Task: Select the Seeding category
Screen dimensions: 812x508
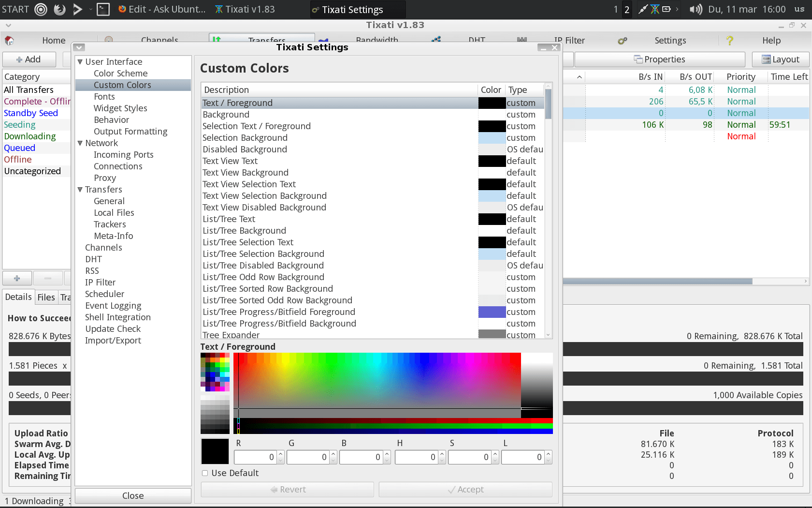Action: pyautogui.click(x=20, y=125)
